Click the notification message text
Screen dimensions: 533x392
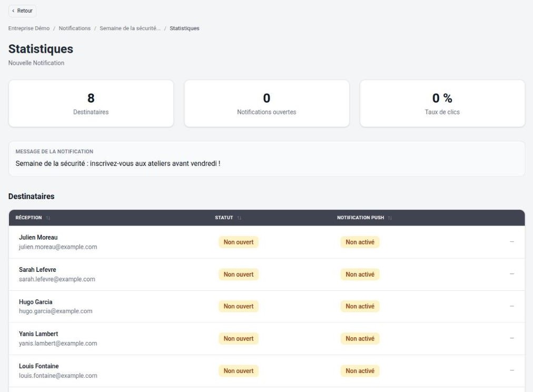point(118,163)
